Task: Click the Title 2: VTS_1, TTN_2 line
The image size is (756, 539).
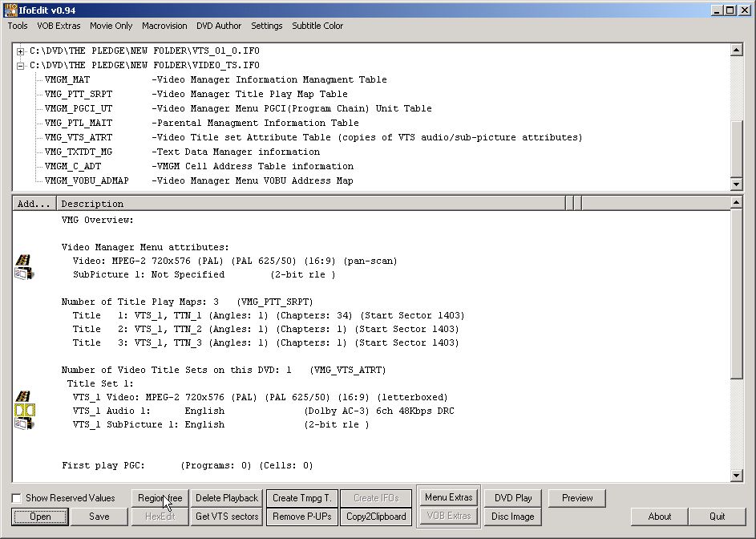Action: tap(265, 329)
